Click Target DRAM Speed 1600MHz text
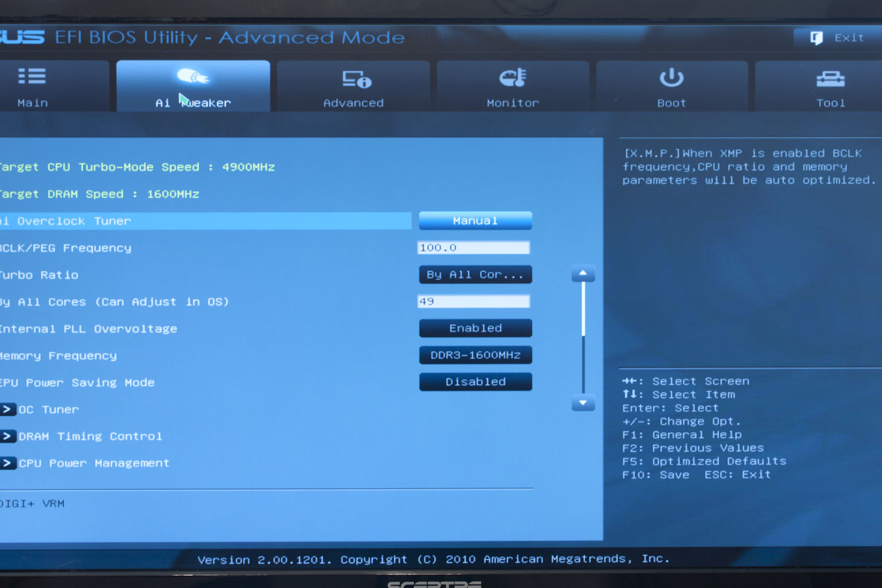882x588 pixels. click(99, 194)
